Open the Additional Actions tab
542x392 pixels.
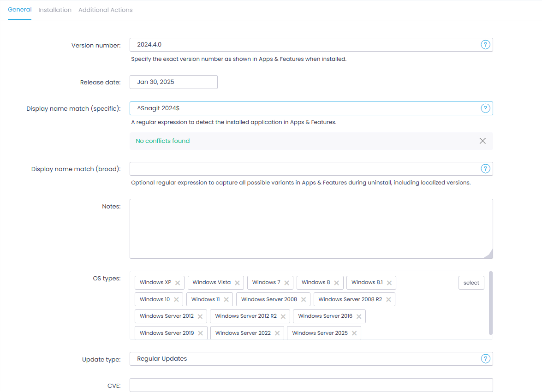(x=105, y=10)
